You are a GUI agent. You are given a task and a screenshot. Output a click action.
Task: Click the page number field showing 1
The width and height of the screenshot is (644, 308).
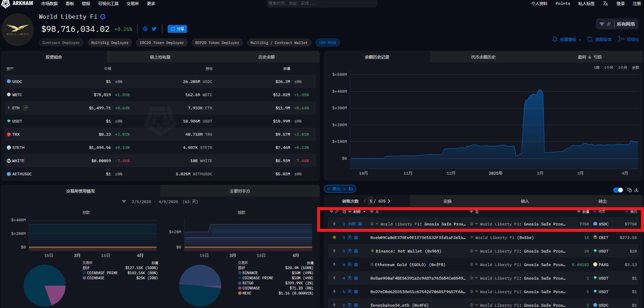coord(371,201)
